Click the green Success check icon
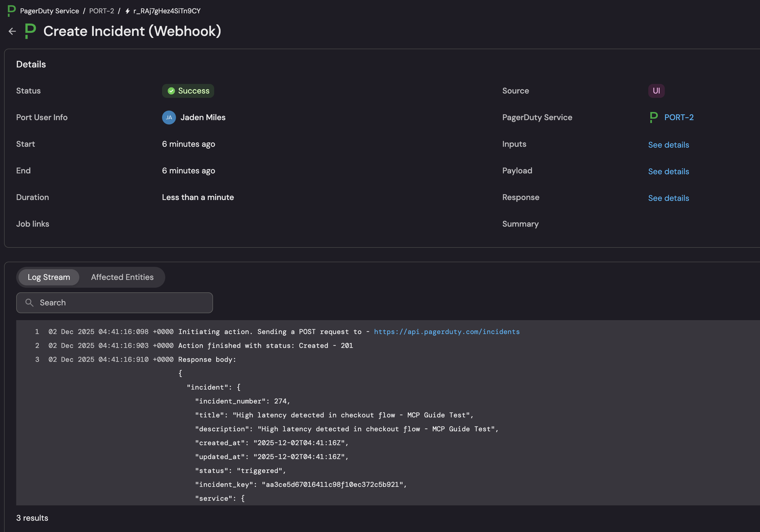Screen dimensions: 760x532 pos(171,91)
